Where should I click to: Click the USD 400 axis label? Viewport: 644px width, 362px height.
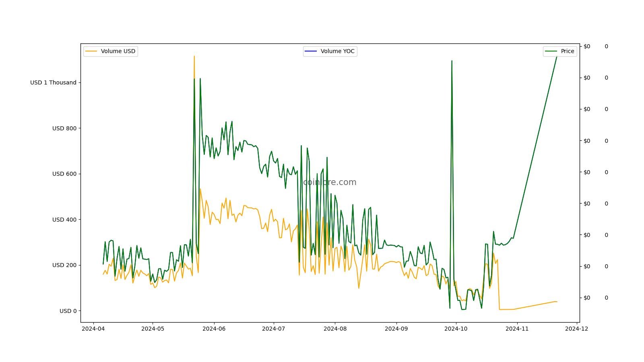point(64,220)
